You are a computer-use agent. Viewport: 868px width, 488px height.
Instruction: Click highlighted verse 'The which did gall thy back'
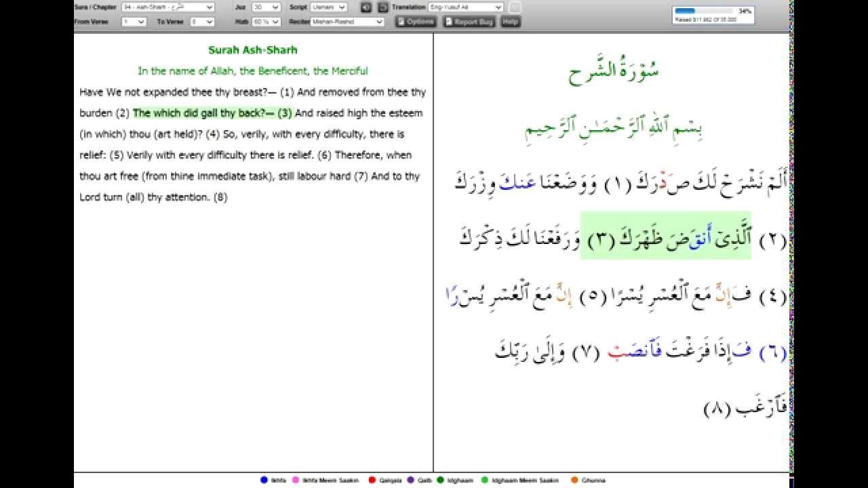point(212,113)
